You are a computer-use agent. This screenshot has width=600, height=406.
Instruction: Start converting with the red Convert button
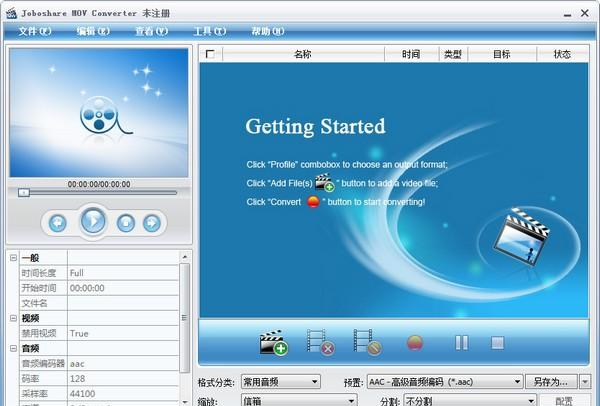tap(415, 343)
